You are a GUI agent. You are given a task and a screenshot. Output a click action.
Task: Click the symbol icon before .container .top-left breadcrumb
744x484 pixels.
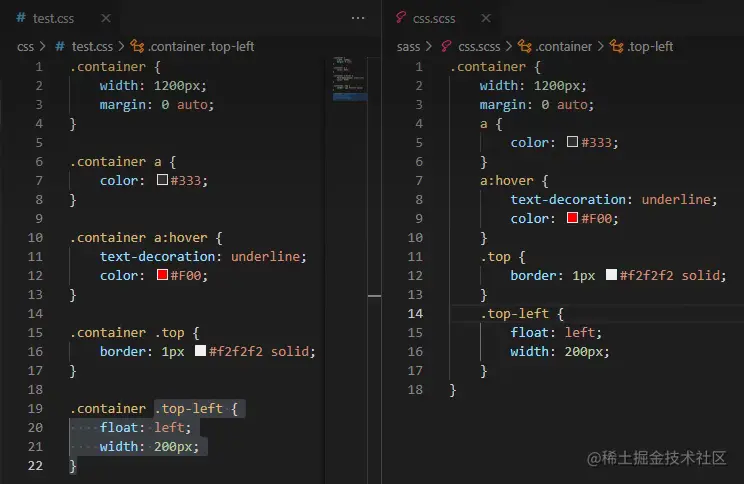(137, 46)
